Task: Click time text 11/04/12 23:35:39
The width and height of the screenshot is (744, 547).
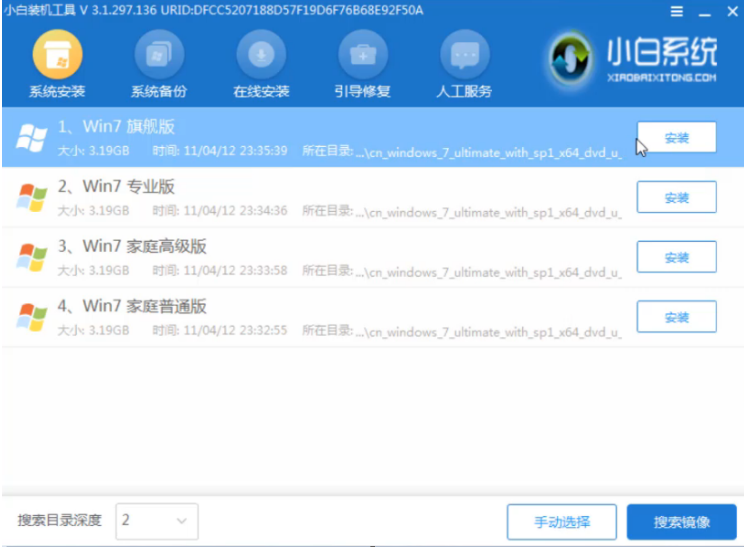Action: click(235, 151)
